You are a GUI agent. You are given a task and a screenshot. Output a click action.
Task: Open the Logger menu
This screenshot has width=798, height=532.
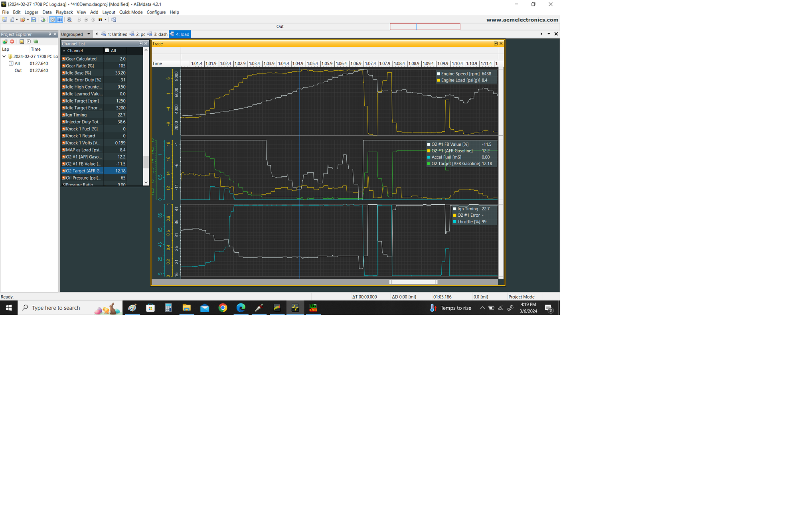tap(31, 12)
